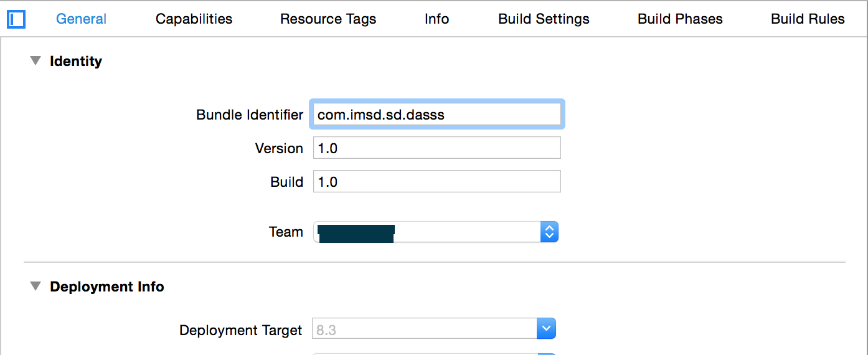Click the Deployment Target 8.3 value field

(x=424, y=329)
